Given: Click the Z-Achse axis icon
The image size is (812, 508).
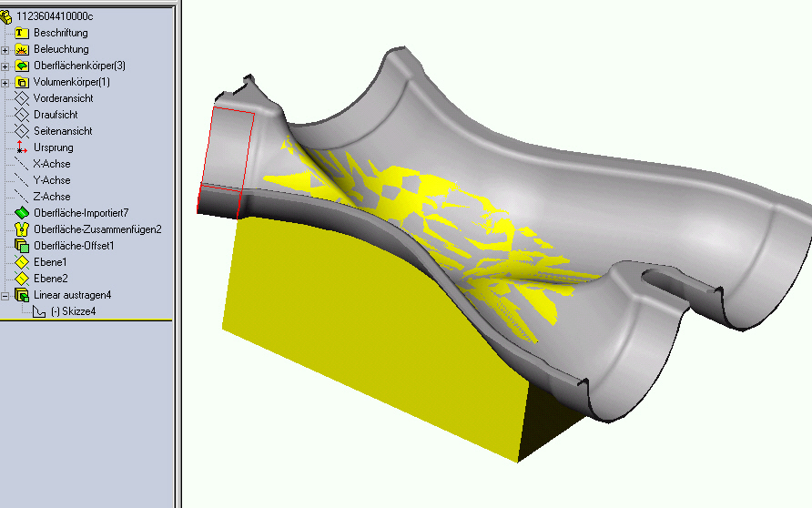Looking at the screenshot, I should click(x=21, y=197).
